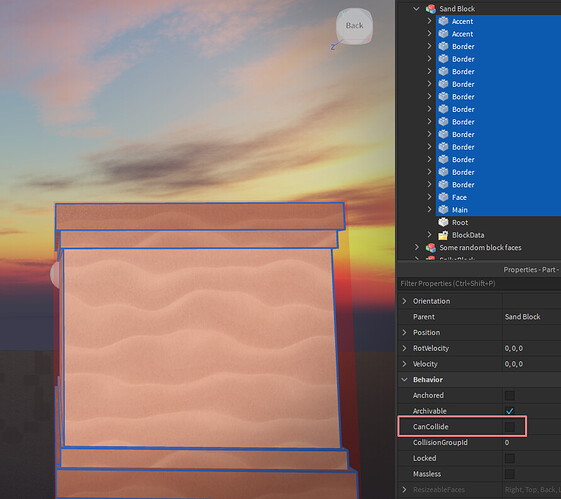
Task: Collapse the Sand Block tree node
Action: [416, 9]
